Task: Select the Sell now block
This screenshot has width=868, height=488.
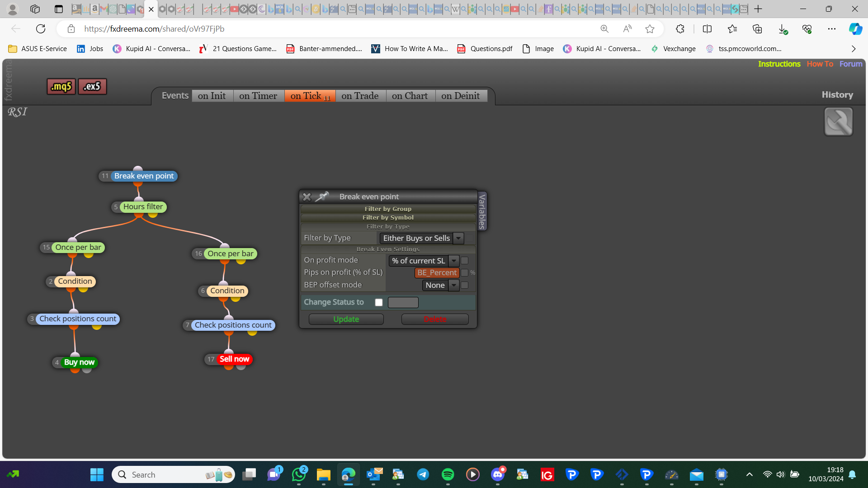Action: (234, 359)
